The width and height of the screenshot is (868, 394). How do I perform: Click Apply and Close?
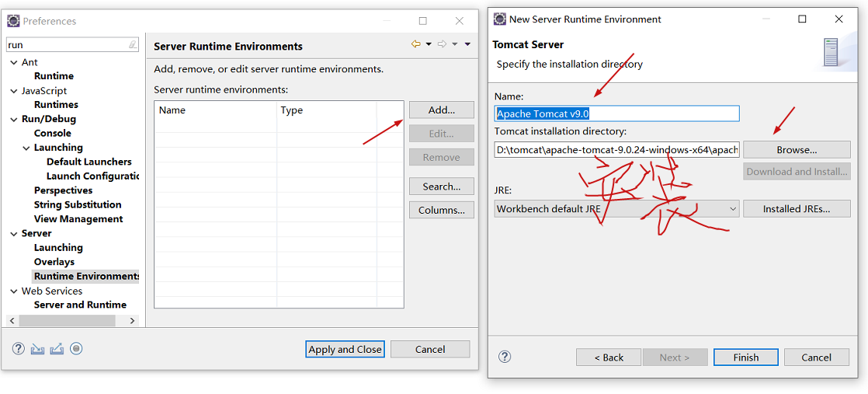click(345, 349)
